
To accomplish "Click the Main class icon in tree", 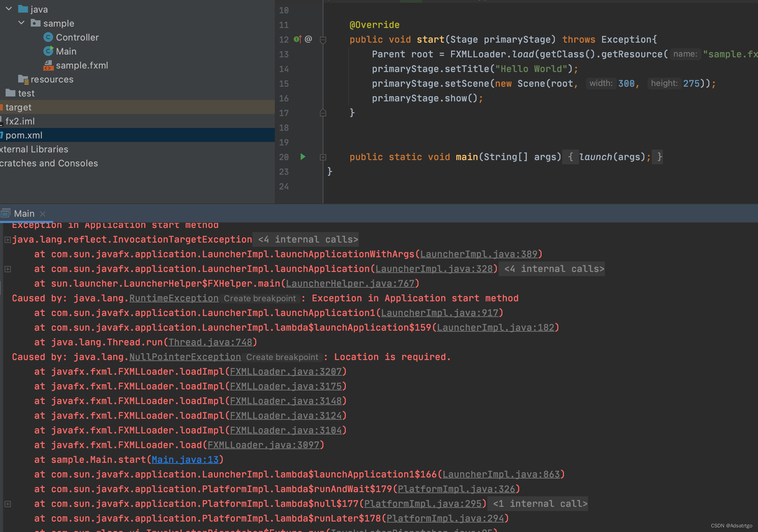I will coord(48,51).
